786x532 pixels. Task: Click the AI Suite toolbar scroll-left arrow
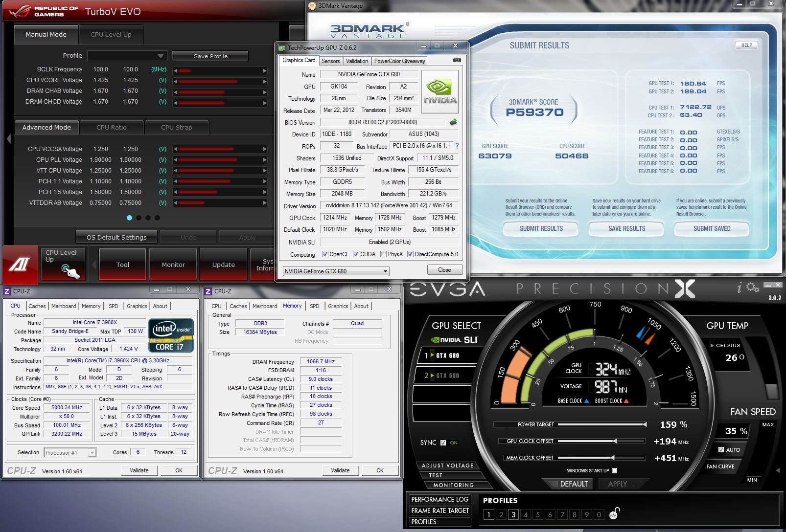94,265
